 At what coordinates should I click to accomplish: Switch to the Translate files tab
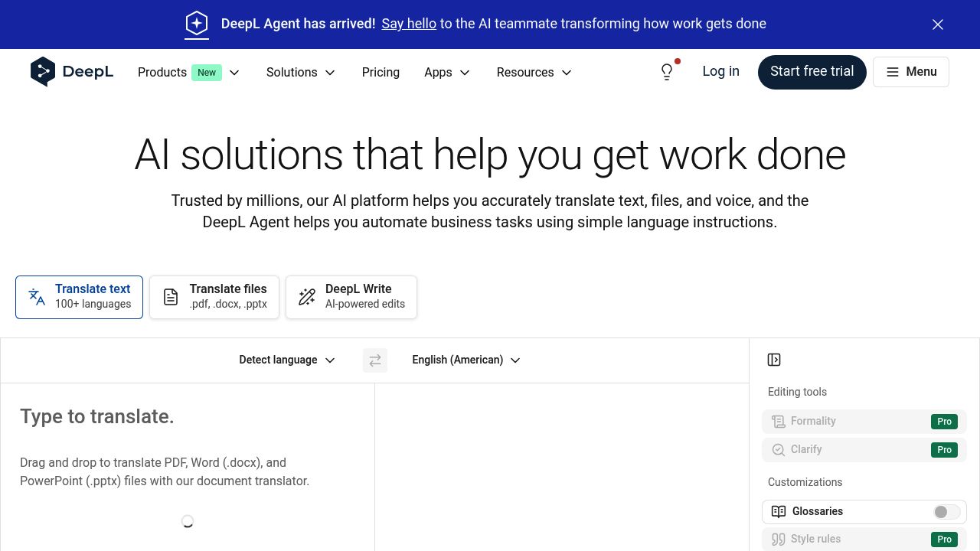click(214, 297)
